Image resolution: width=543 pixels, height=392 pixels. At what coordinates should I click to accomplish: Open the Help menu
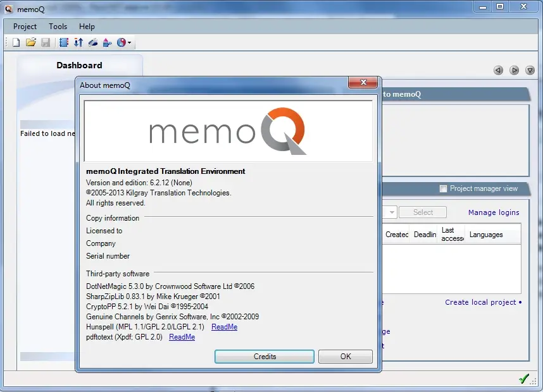point(87,27)
